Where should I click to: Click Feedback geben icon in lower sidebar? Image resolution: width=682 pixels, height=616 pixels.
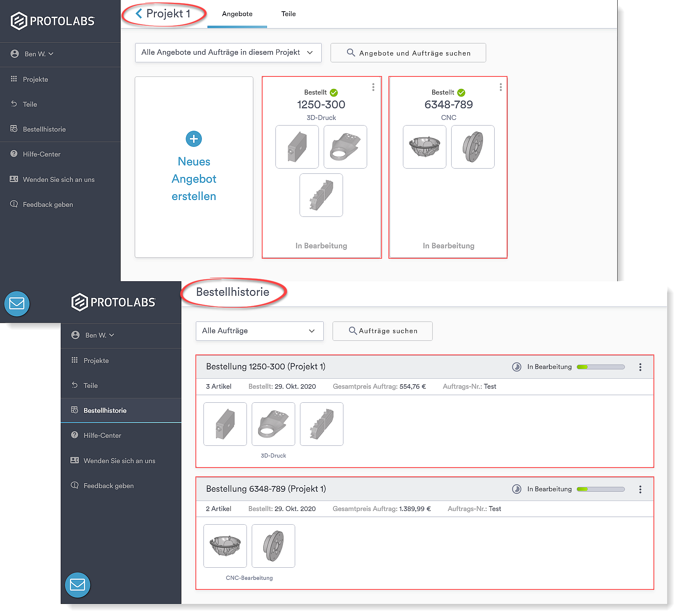point(75,485)
